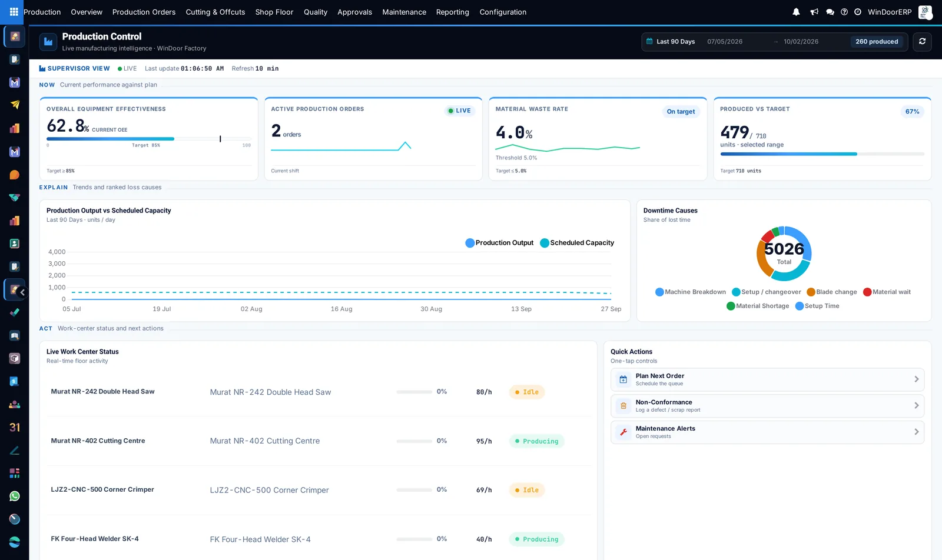Open the Reporting menu
942x560 pixels.
pos(453,12)
